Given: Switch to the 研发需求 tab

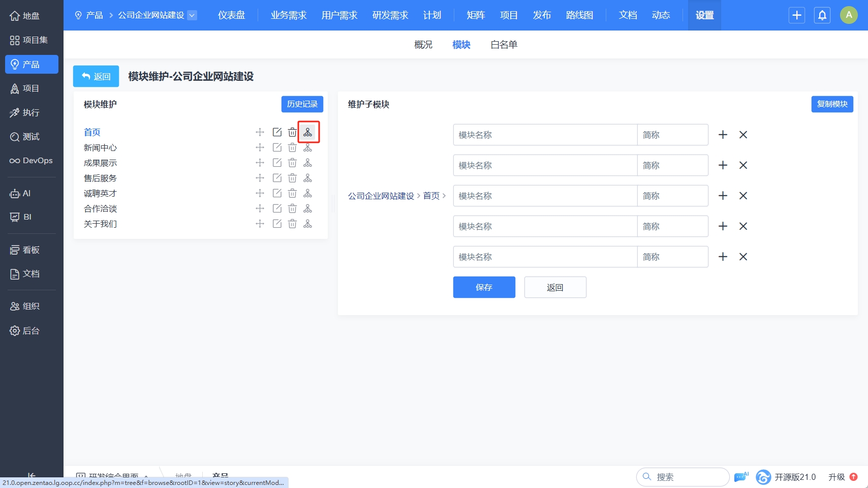Looking at the screenshot, I should coord(390,15).
